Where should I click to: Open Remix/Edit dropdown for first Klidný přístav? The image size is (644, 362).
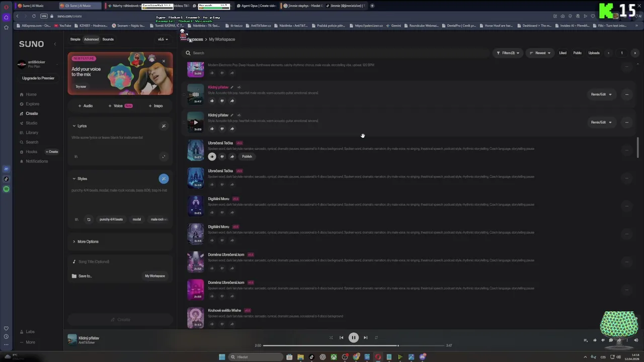coord(601,95)
